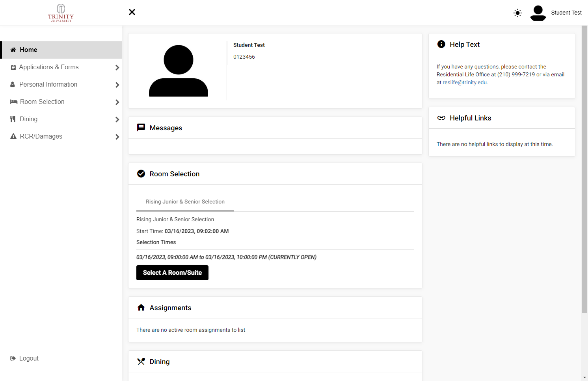Expand Dining sidebar chevron

[x=117, y=120]
